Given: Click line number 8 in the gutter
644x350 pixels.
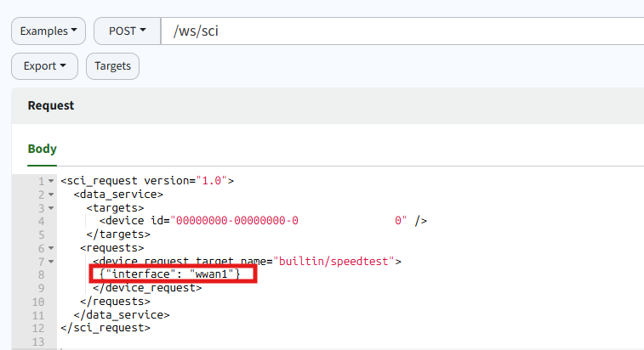Looking at the screenshot, I should [x=39, y=274].
